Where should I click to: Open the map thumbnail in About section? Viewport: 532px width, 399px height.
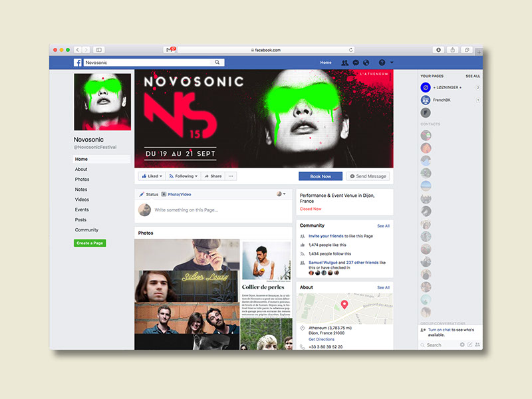(344, 307)
